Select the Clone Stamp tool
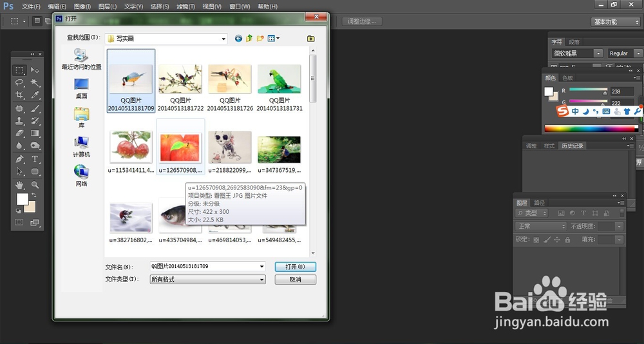The width and height of the screenshot is (644, 344). pos(19,121)
